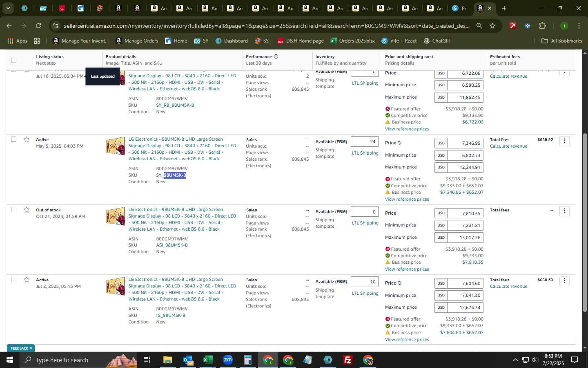
Task: Open the Dashboard bookmark
Action: (232, 41)
